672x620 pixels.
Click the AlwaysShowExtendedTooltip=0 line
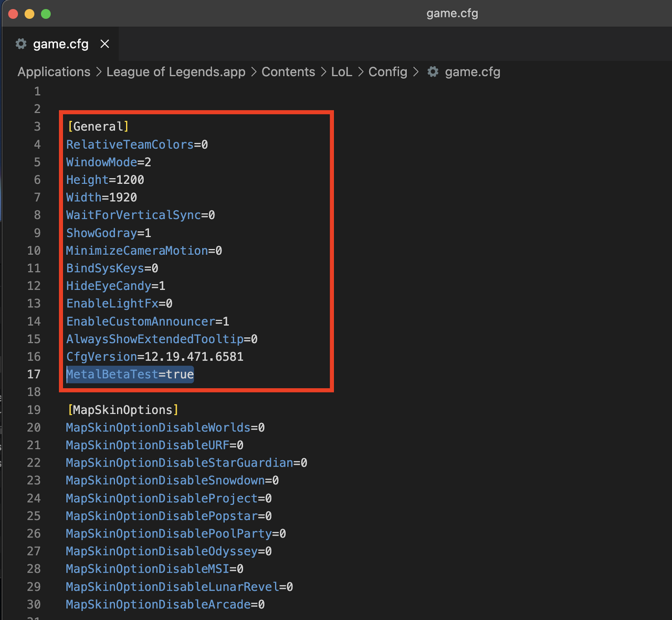(x=162, y=339)
